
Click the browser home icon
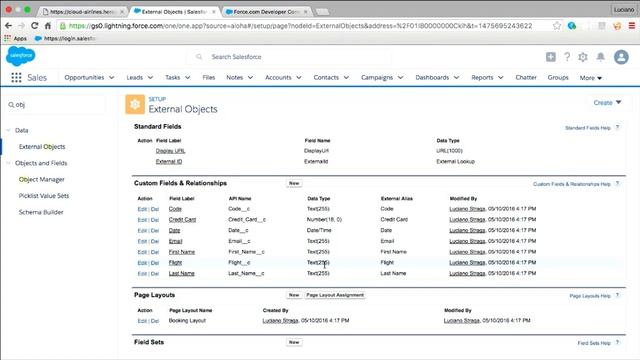[x=48, y=26]
